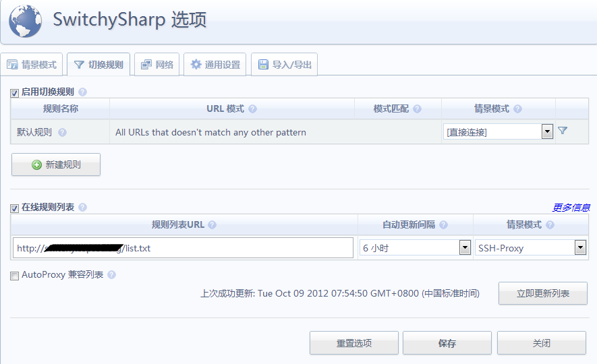Open the SSH-Proxy profile dropdown

(x=530, y=248)
